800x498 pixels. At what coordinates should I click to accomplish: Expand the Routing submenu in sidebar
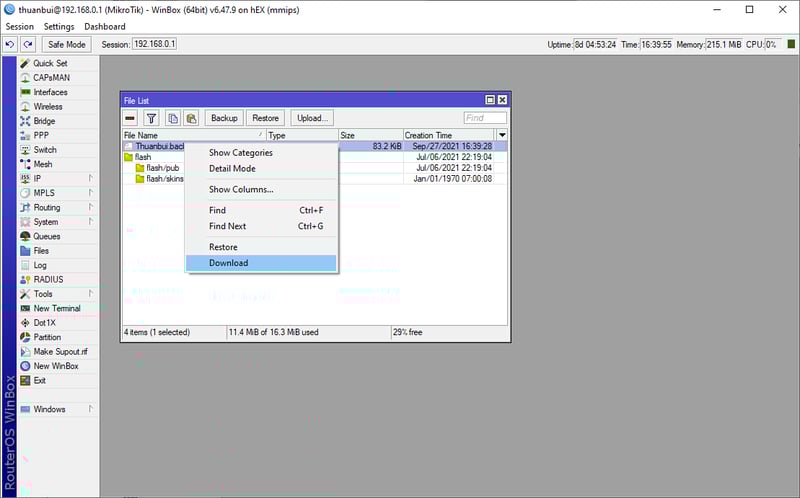[x=46, y=208]
